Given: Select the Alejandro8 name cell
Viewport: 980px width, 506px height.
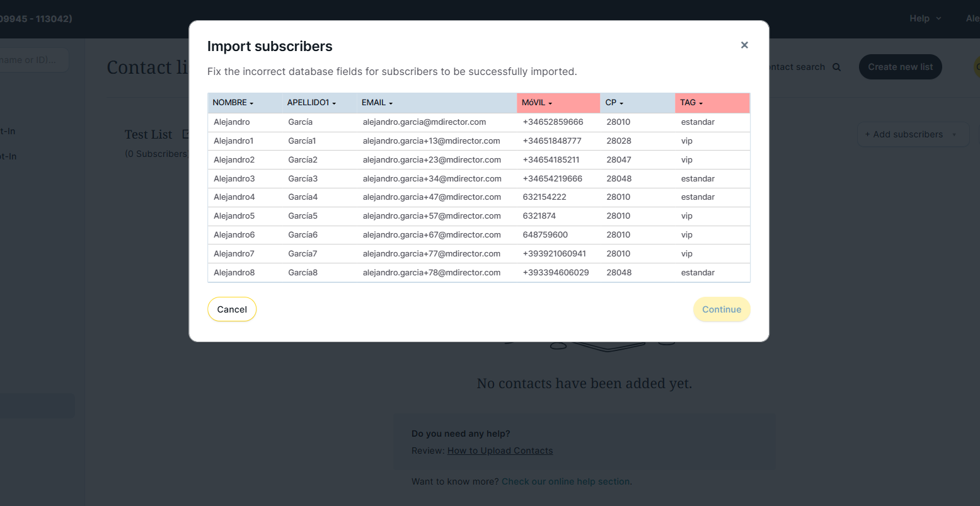Looking at the screenshot, I should pyautogui.click(x=234, y=273).
